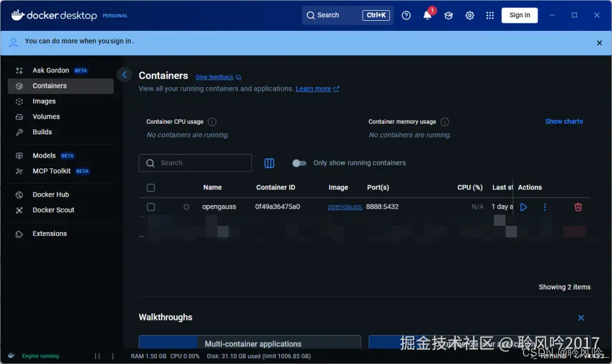Click the Docker Hub sidebar icon
This screenshot has width=612, height=364.
coord(19,195)
